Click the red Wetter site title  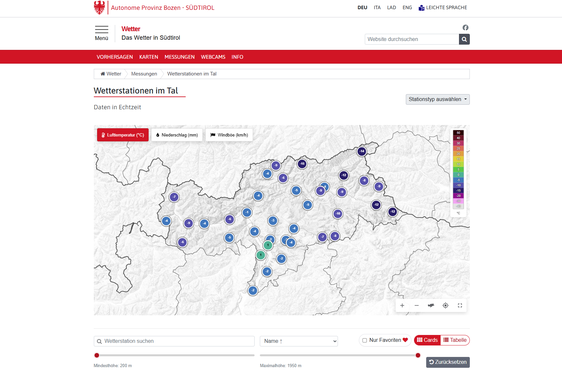131,29
